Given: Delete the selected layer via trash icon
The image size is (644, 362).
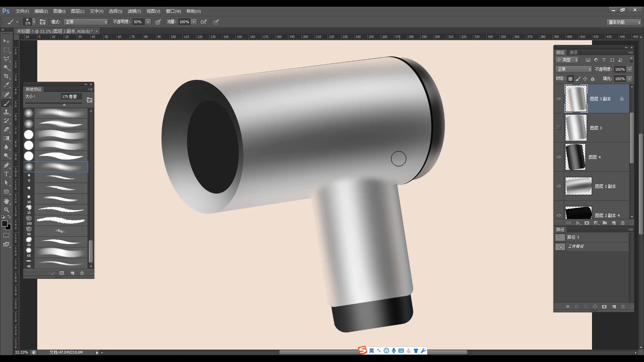Looking at the screenshot, I should [x=623, y=223].
